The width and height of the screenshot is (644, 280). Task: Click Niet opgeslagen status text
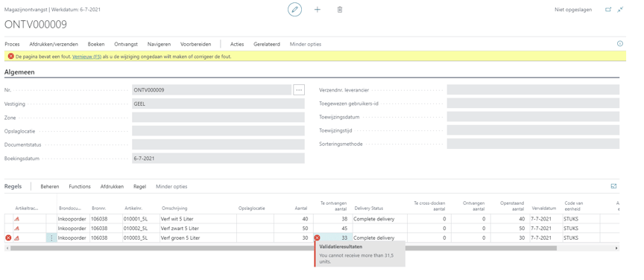pyautogui.click(x=573, y=10)
